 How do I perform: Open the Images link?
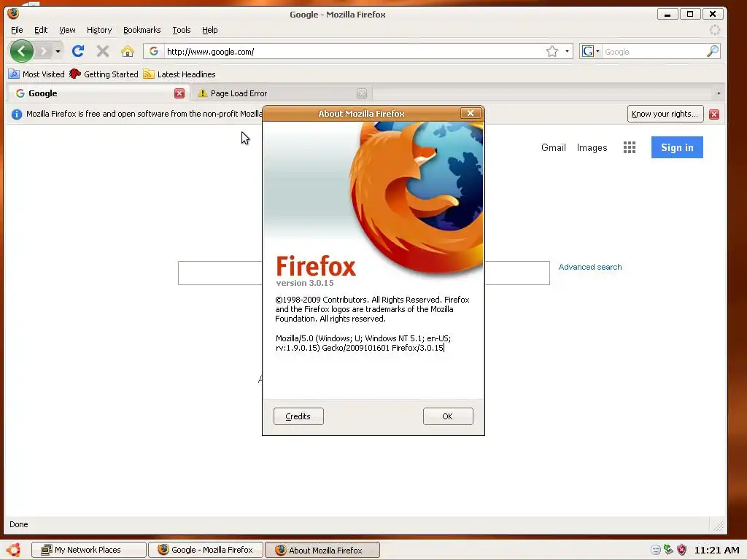coord(592,147)
